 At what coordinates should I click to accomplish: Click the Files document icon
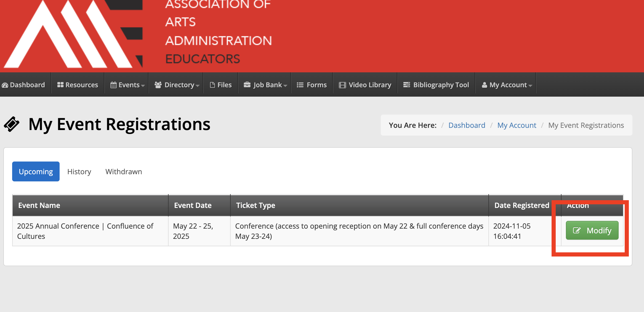click(212, 85)
